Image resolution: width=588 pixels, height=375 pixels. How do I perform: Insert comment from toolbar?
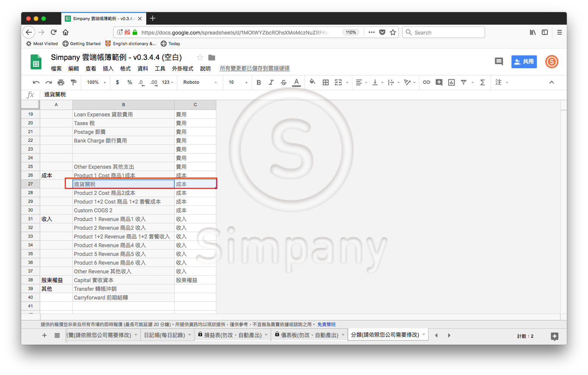click(x=439, y=82)
